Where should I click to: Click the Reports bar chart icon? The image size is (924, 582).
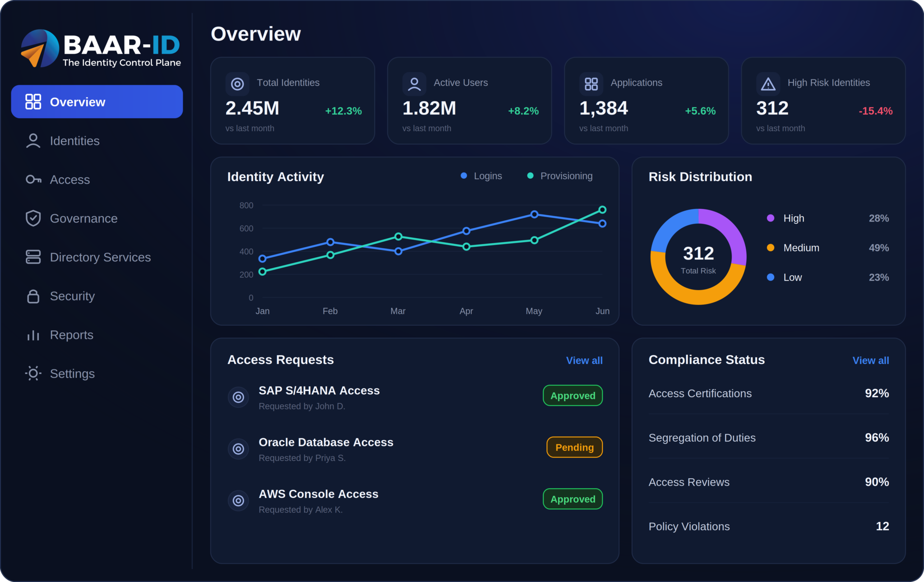[x=33, y=335]
